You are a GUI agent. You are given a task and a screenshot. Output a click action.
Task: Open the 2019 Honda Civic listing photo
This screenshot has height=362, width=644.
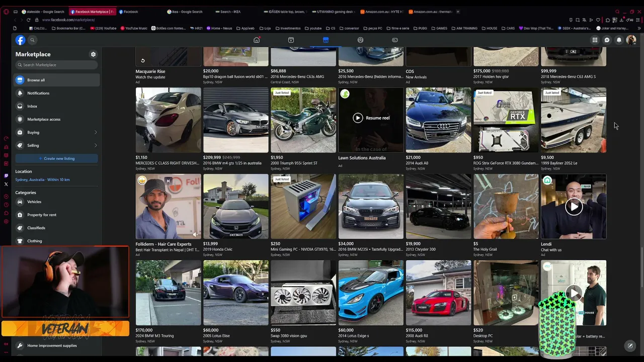click(235, 207)
